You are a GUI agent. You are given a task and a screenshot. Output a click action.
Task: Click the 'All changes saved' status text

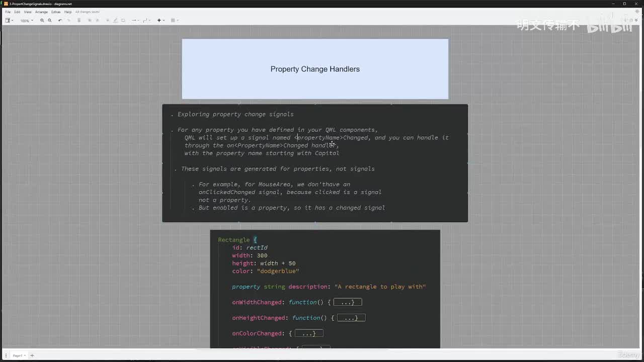point(88,12)
